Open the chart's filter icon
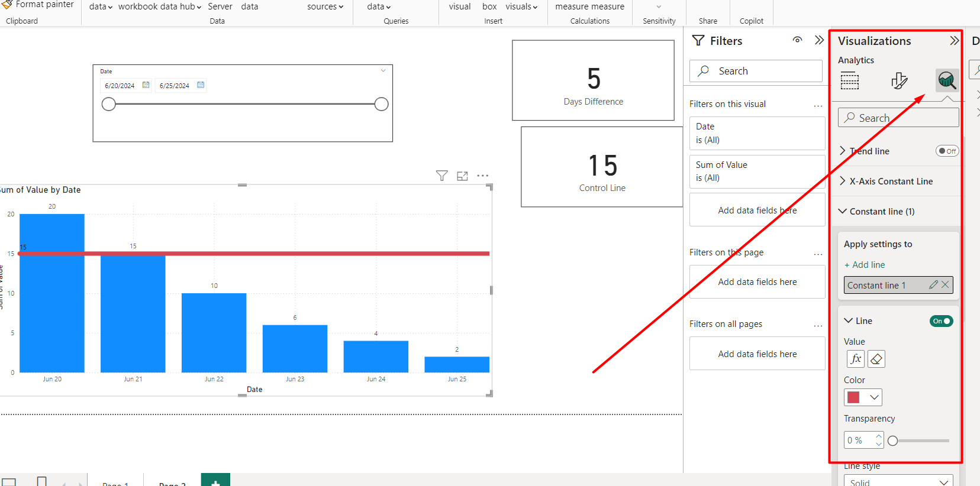Viewport: 980px width, 486px height. tap(441, 176)
